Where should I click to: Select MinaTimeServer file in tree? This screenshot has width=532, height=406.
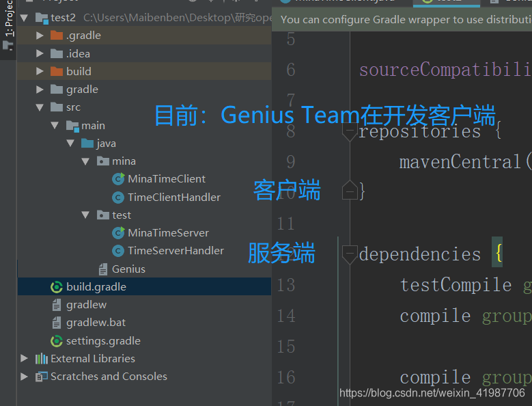pyautogui.click(x=168, y=233)
